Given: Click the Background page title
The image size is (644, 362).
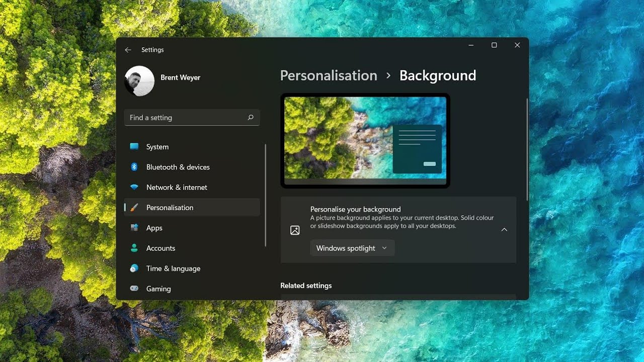Looking at the screenshot, I should [x=438, y=75].
